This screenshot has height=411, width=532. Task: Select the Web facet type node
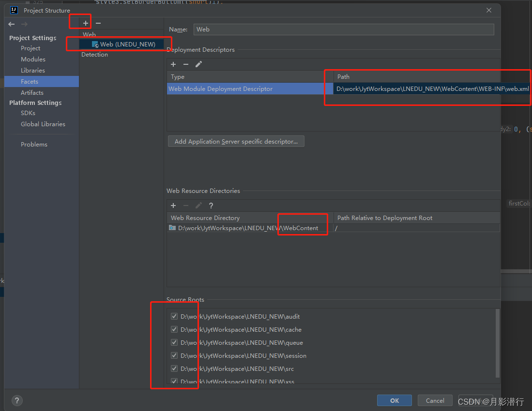(89, 34)
